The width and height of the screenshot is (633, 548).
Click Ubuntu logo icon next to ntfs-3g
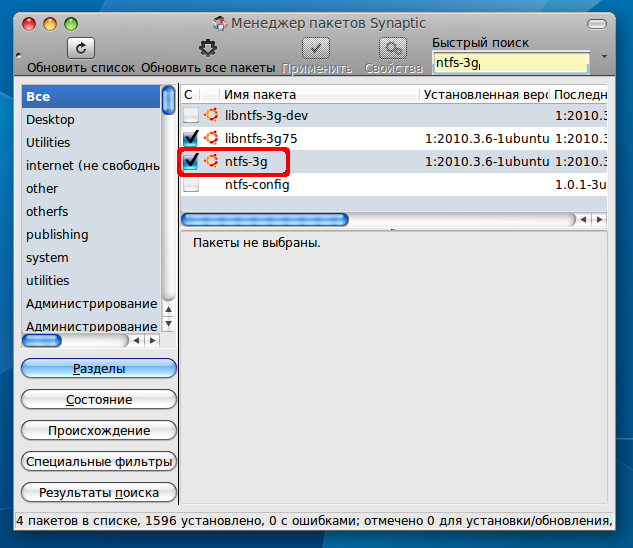[x=211, y=162]
